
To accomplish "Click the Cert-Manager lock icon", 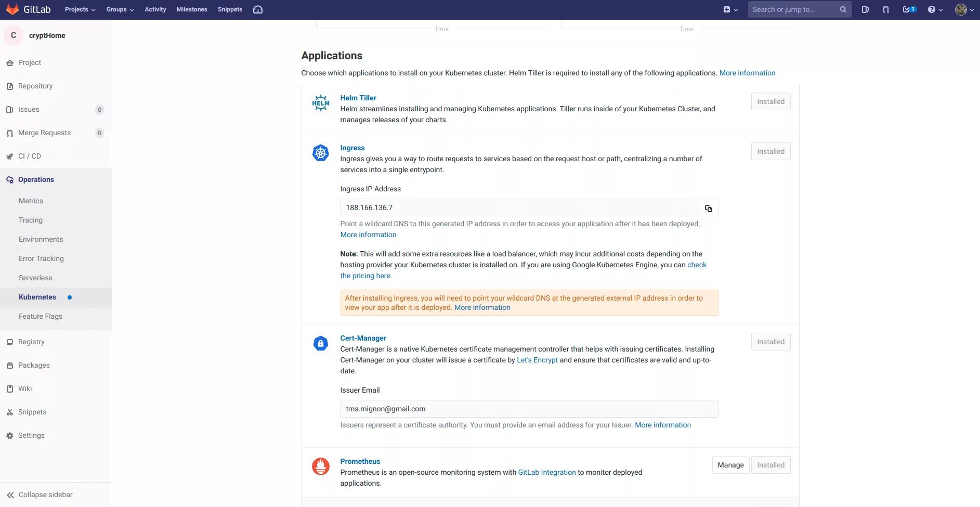I will 321,343.
